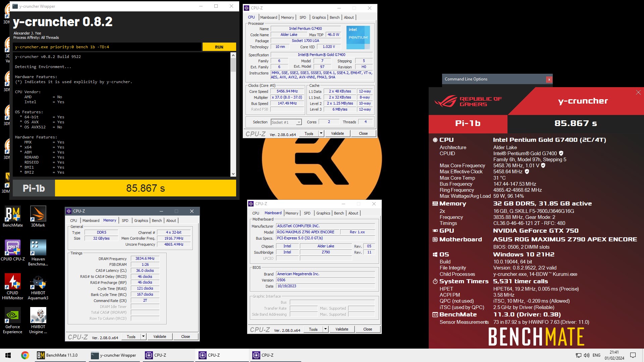Open HWBOT Aquamark3 desktop shortcut
This screenshot has height=362, width=644.
38,287
